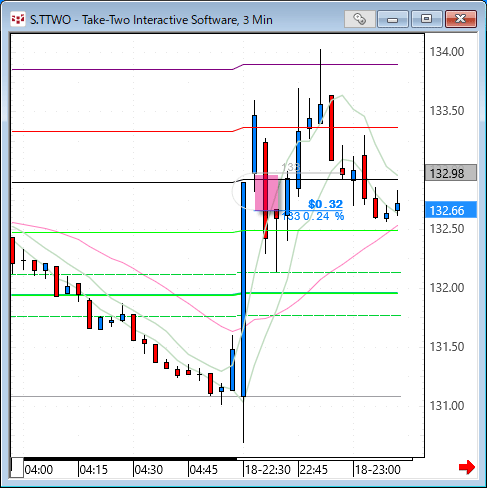Click the 04:15 time axis label
This screenshot has height=488, width=487.
tap(94, 470)
